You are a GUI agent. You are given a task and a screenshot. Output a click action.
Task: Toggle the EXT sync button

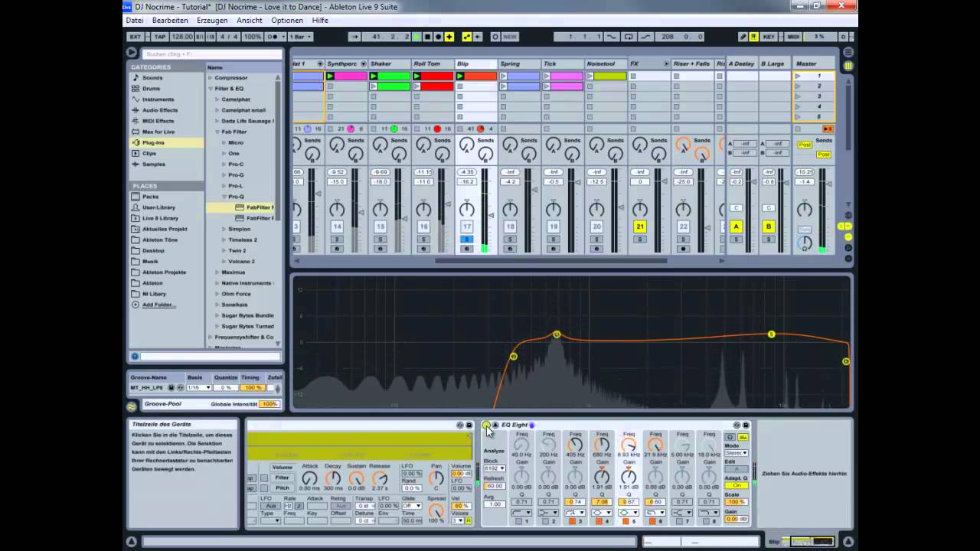[x=136, y=37]
